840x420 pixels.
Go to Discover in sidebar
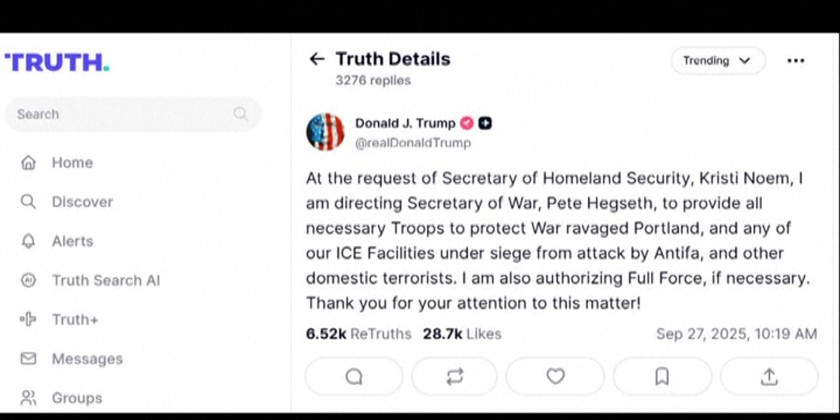tap(82, 201)
